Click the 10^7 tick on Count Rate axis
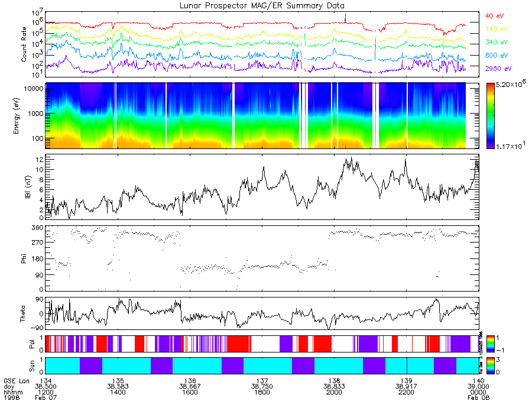Viewport: 532px width, 414px height. point(37,13)
